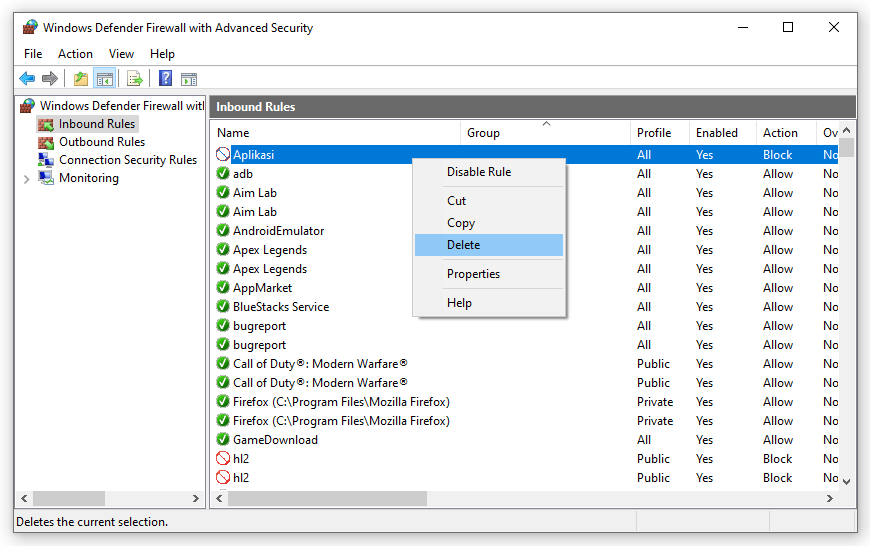Click the green check icon beside adb
The width and height of the screenshot is (870, 546).
click(x=223, y=173)
